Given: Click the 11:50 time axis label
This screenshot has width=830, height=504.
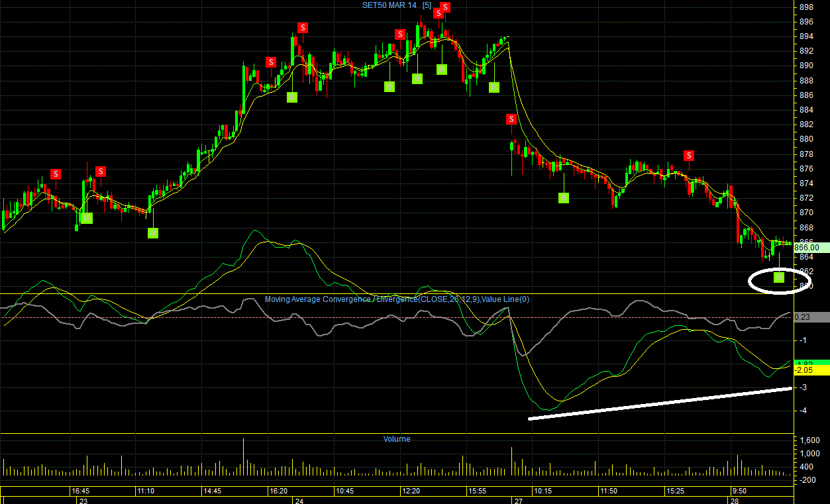Looking at the screenshot, I should (x=609, y=491).
